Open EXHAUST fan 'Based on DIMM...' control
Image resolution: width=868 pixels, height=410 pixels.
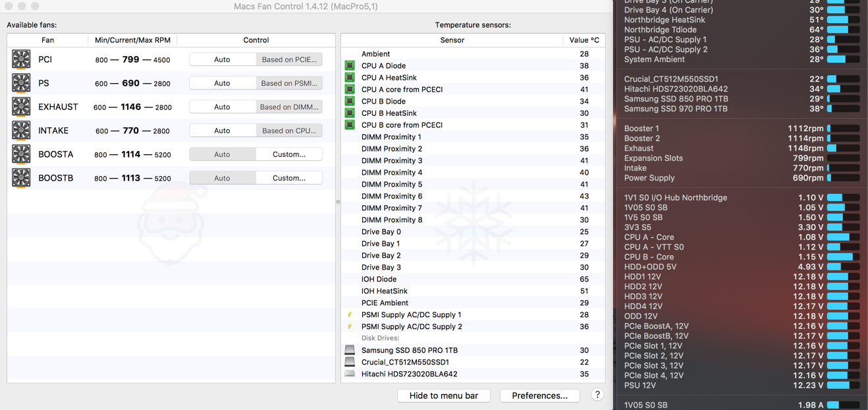click(x=289, y=107)
